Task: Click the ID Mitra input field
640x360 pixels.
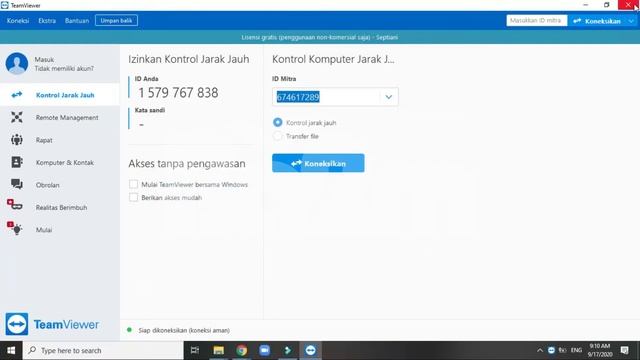Action: 327,97
